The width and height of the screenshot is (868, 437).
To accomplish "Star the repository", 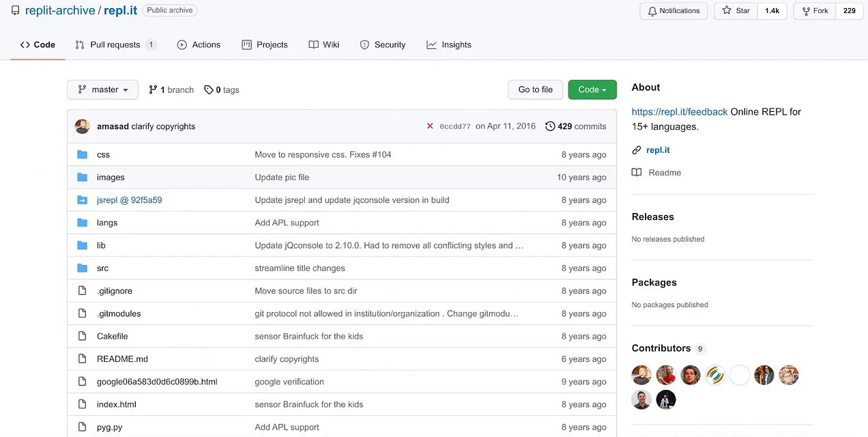I will tap(736, 11).
